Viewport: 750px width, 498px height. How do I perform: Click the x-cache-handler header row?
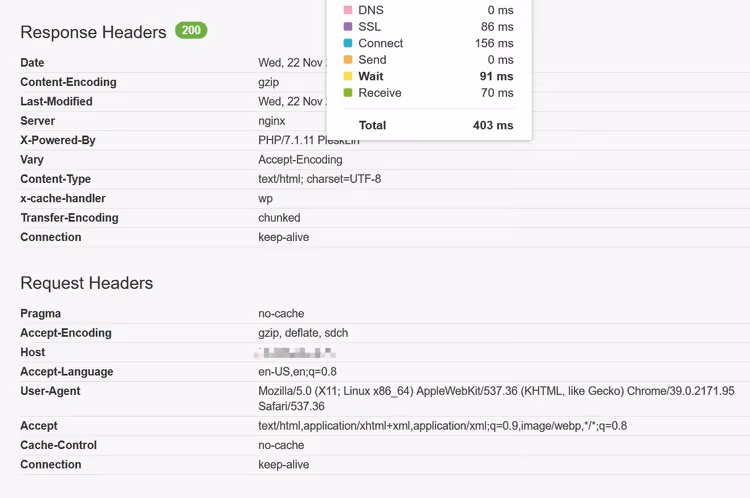click(385, 199)
